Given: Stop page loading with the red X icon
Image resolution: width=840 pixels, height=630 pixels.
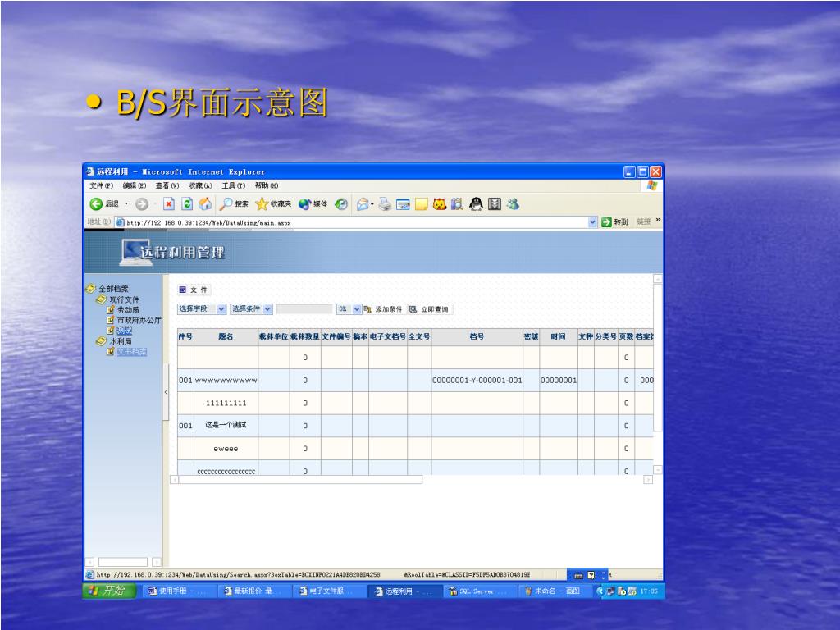Looking at the screenshot, I should (169, 204).
